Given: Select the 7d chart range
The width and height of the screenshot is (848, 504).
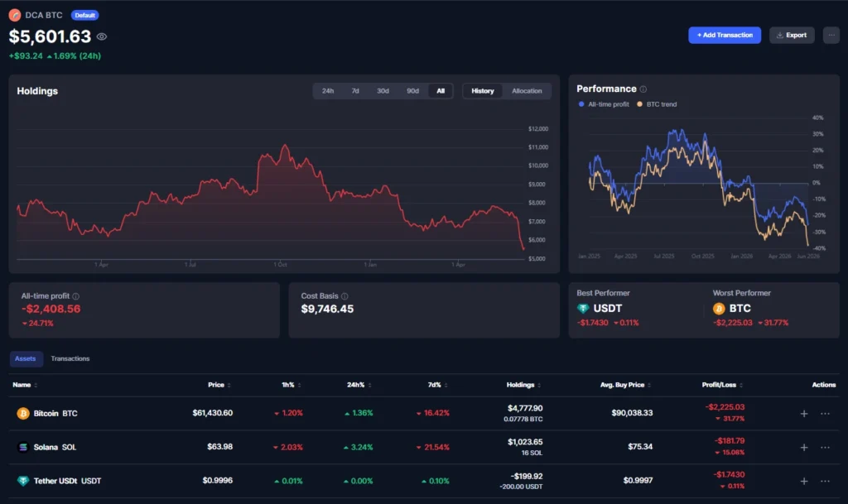Looking at the screenshot, I should (355, 91).
